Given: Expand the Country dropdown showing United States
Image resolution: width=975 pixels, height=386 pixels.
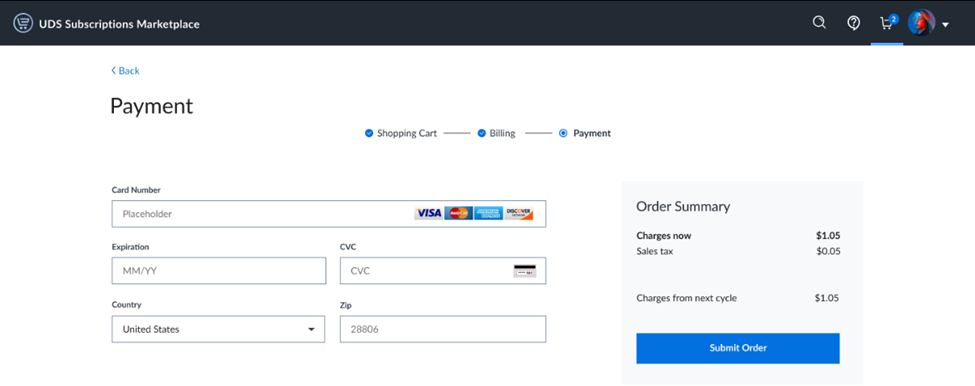Looking at the screenshot, I should [218, 329].
